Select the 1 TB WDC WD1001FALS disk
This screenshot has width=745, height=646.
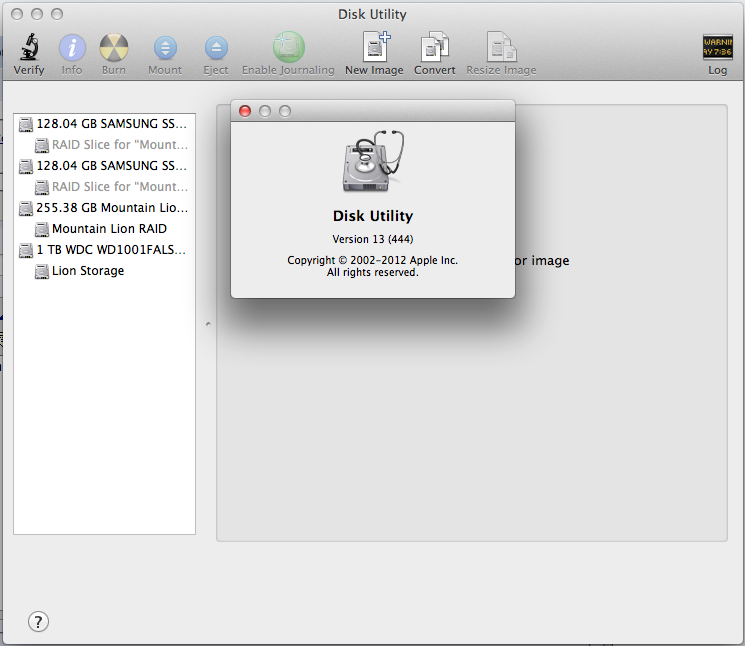[105, 250]
